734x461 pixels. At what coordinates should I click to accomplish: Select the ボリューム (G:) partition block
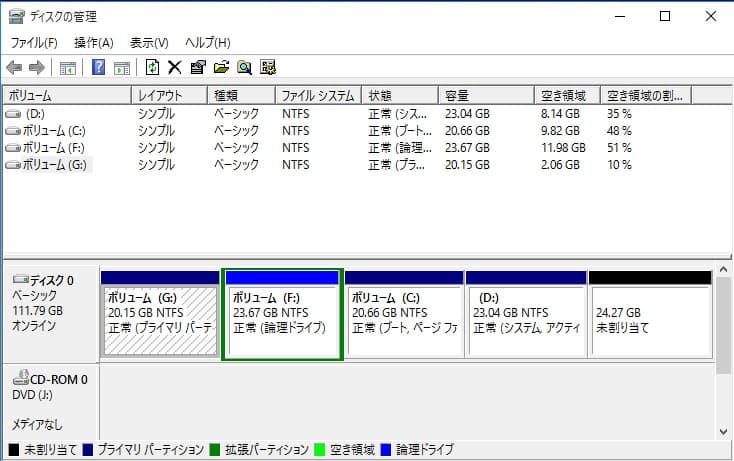pyautogui.click(x=159, y=319)
